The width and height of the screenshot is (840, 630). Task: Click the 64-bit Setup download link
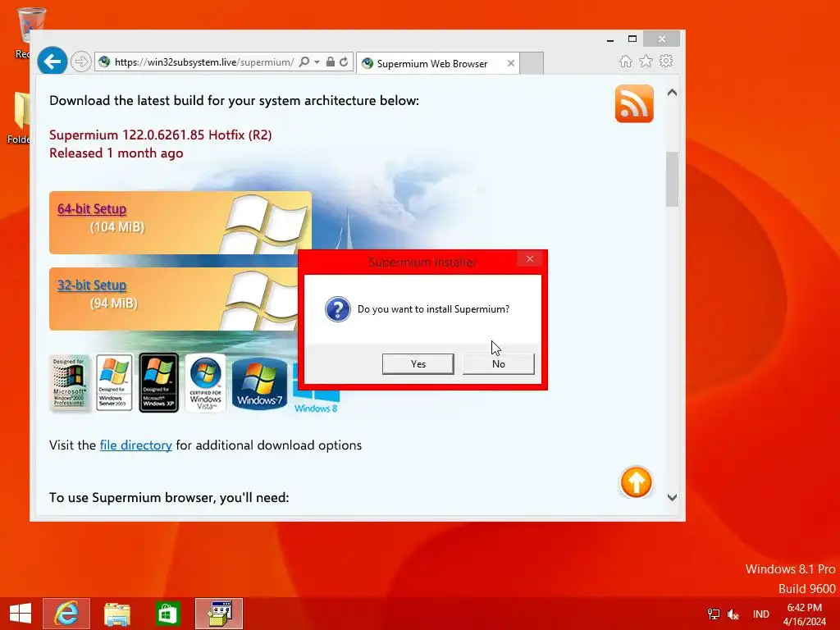coord(92,209)
